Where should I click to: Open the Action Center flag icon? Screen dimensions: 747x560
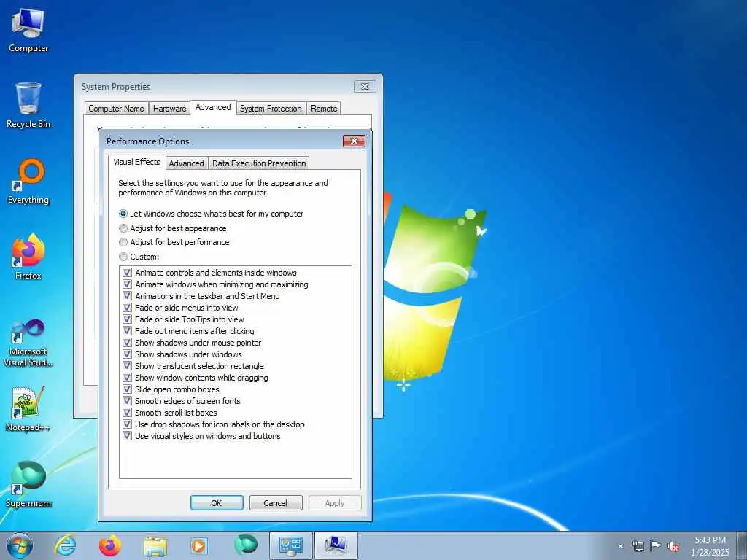(656, 546)
